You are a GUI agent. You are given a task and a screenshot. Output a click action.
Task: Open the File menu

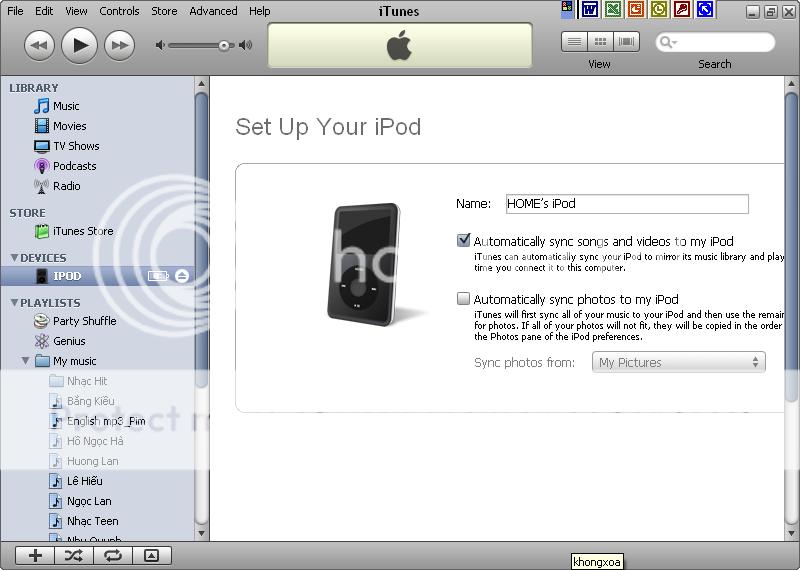(15, 11)
